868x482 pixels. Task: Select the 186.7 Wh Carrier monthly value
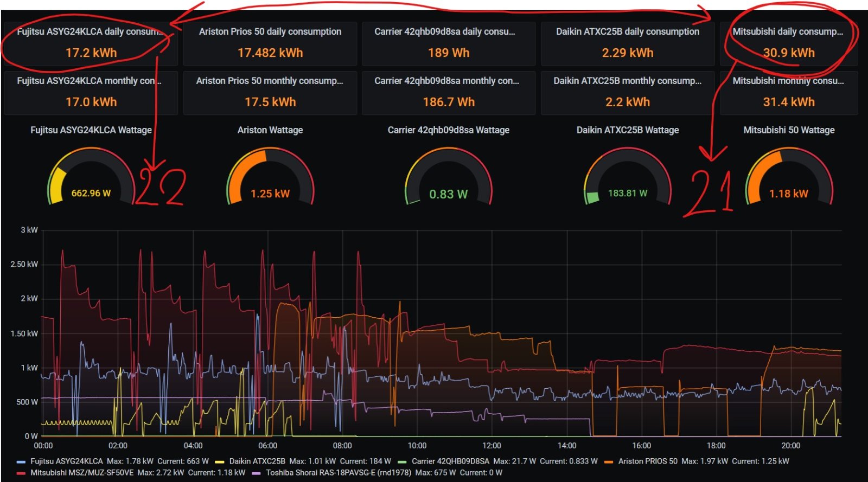pos(449,102)
